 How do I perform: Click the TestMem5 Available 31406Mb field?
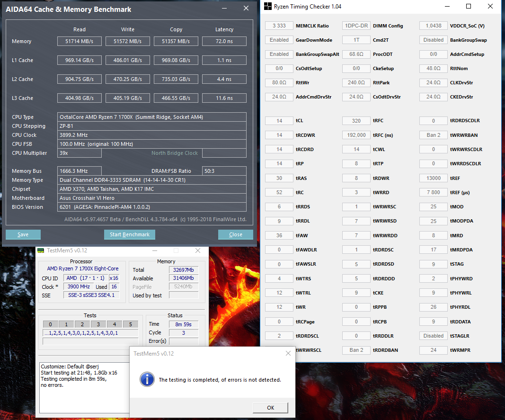[184, 278]
